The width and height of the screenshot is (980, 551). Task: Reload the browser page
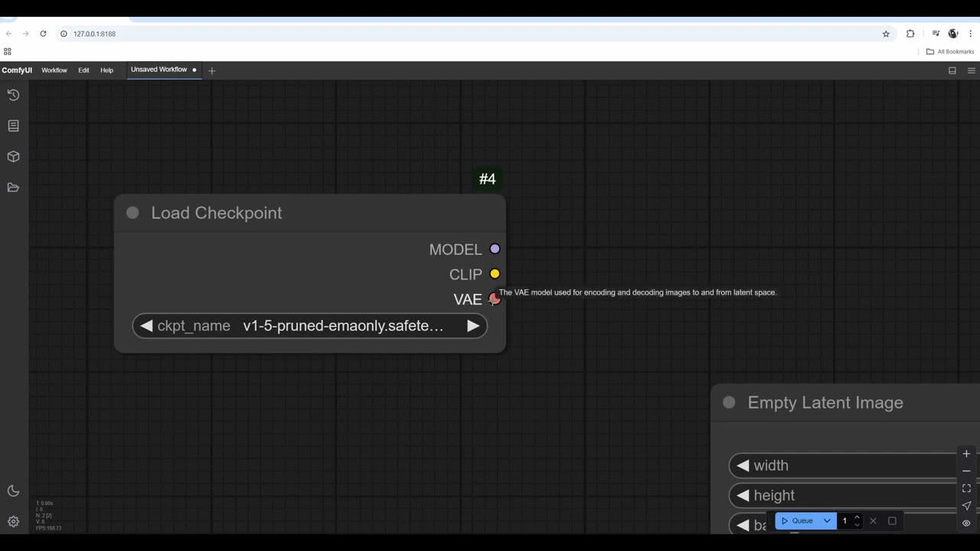point(43,34)
